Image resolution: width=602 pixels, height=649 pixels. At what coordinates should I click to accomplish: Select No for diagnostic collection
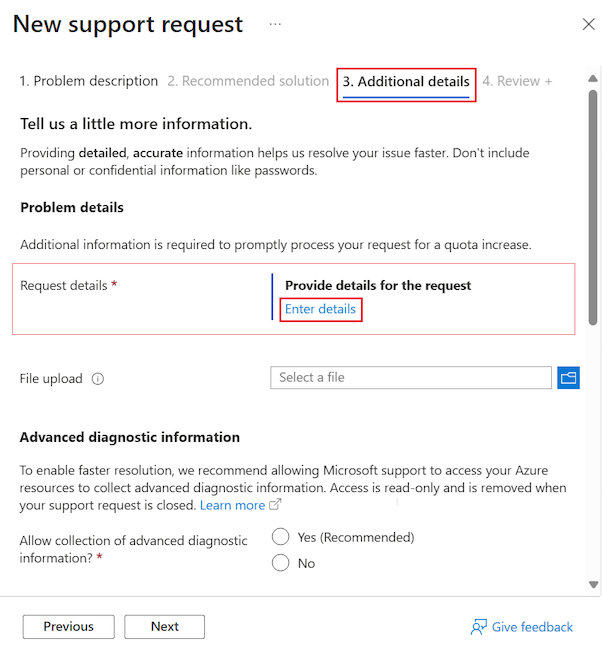[281, 563]
